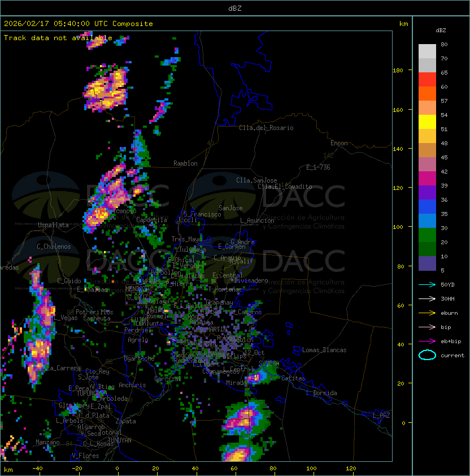This screenshot has height=476, width=470.
Task: Click the 'dBZ' heading above the color scale
Action: pos(441,31)
